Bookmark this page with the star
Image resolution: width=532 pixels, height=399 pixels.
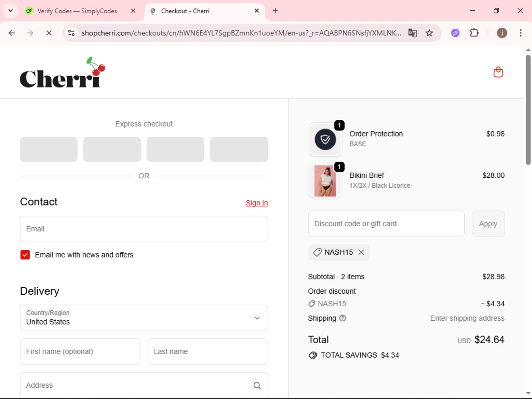click(x=429, y=33)
